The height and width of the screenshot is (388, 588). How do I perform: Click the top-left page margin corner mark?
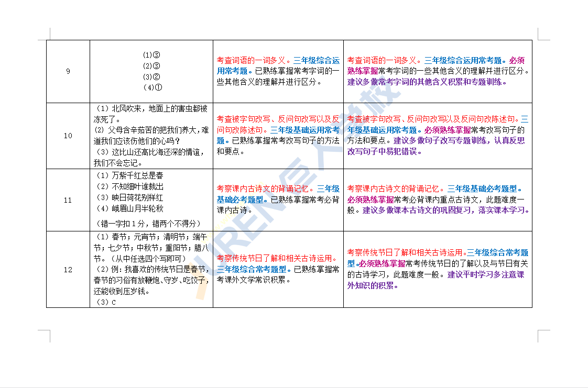[46, 35]
